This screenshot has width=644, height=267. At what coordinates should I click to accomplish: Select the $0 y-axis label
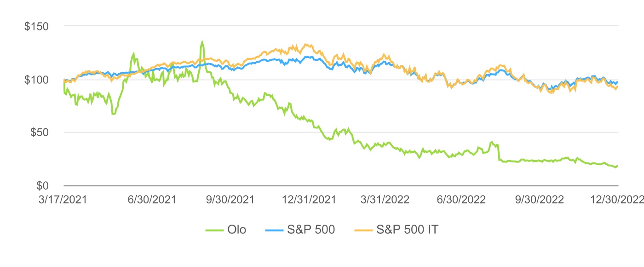43,186
